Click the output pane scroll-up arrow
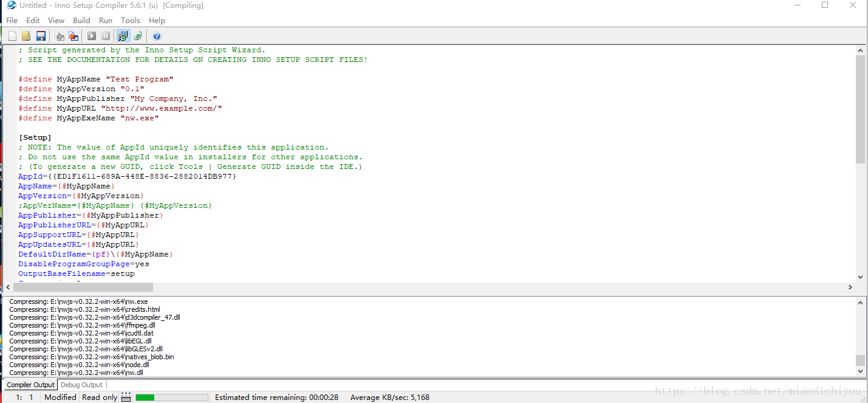The width and height of the screenshot is (868, 403). click(x=860, y=302)
